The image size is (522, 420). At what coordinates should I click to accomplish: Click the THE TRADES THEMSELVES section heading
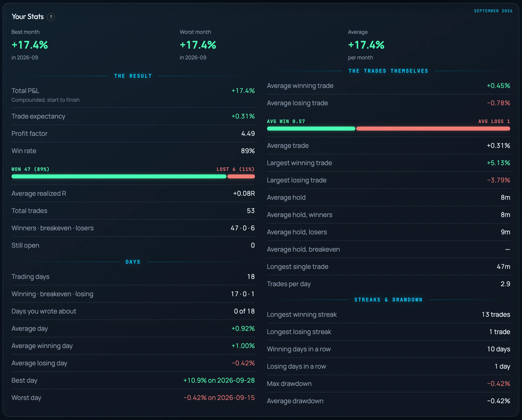click(388, 71)
